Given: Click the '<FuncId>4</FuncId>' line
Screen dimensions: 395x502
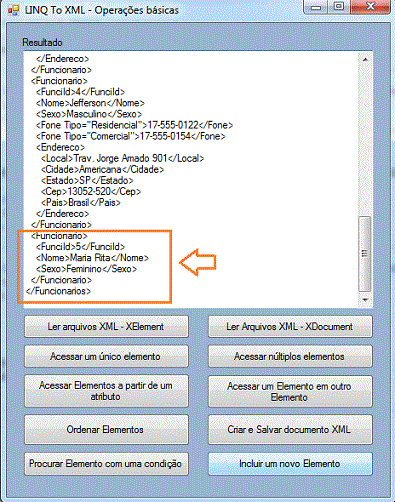Looking at the screenshot, I should (80, 92).
